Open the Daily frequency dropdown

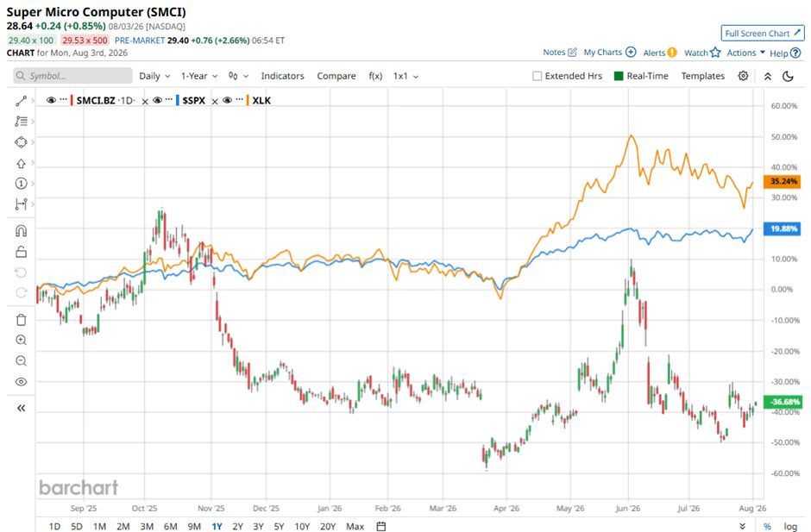154,76
